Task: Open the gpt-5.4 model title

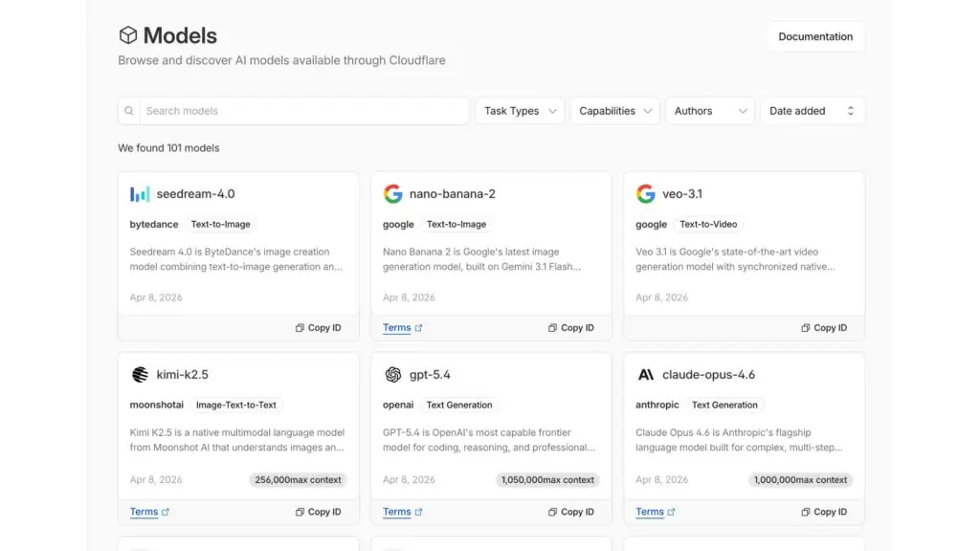Action: pos(430,374)
